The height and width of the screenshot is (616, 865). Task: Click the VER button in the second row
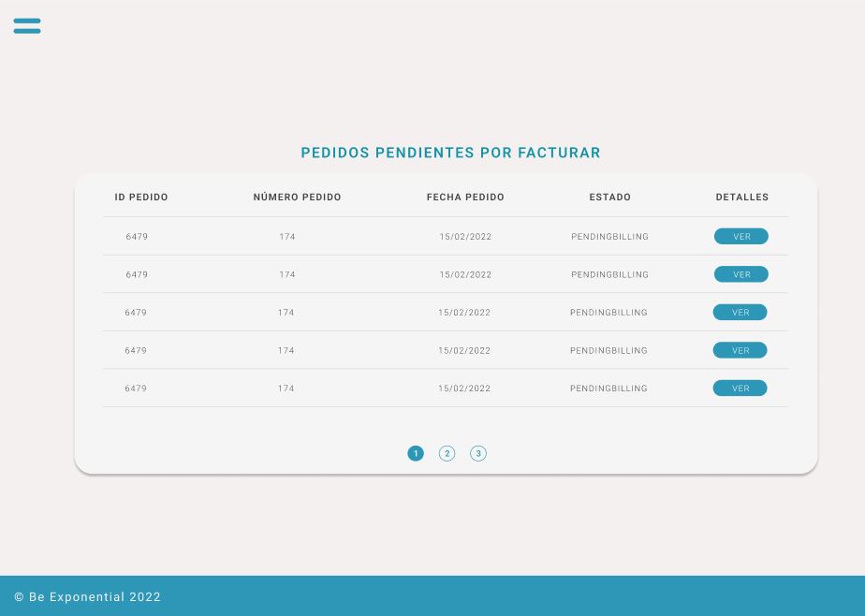740,274
